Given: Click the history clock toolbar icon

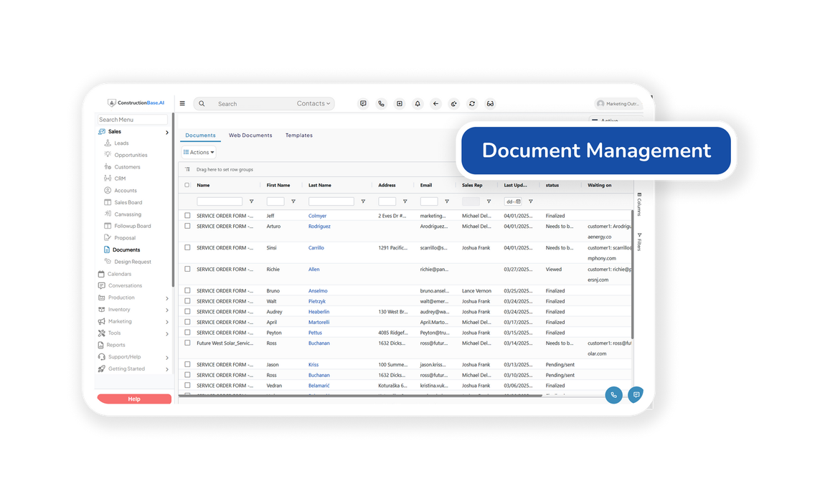Looking at the screenshot, I should [x=453, y=103].
